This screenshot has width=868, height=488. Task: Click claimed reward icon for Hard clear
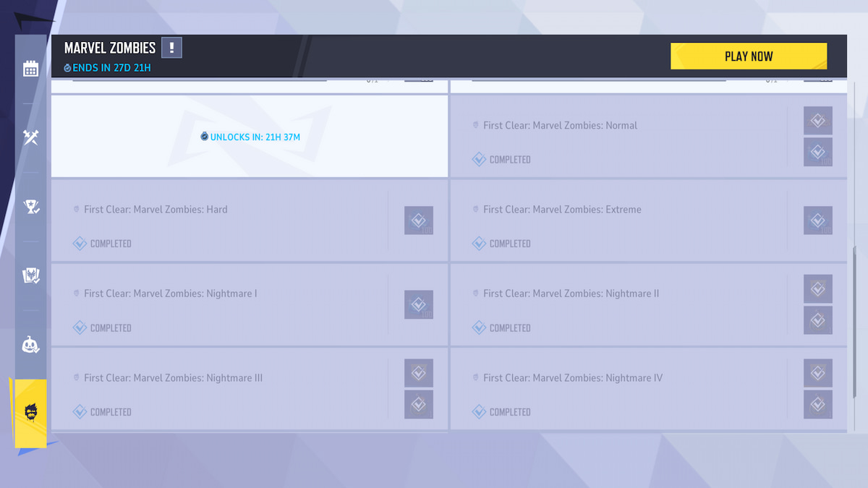(x=419, y=221)
